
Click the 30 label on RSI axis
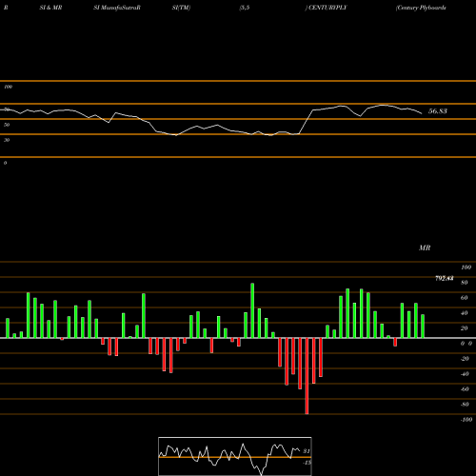pos(7,140)
